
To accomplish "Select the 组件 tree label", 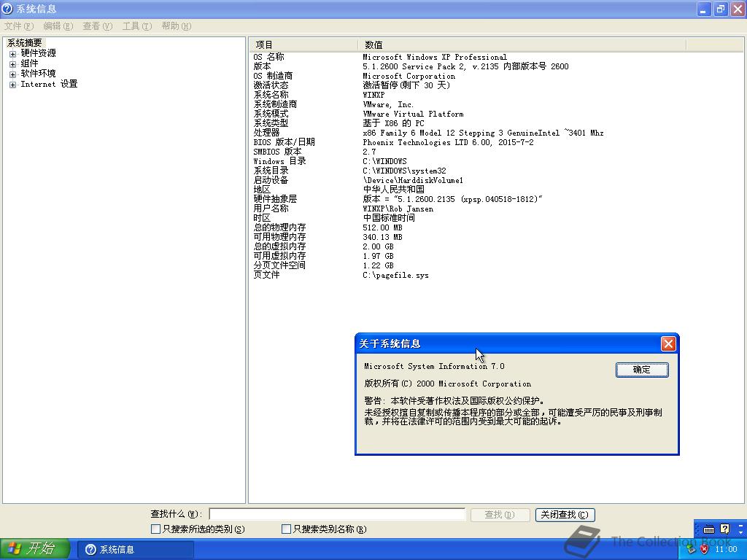I will tap(29, 64).
